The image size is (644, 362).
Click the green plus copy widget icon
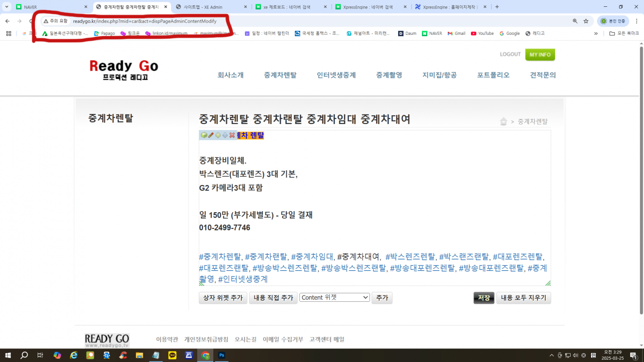point(218,135)
